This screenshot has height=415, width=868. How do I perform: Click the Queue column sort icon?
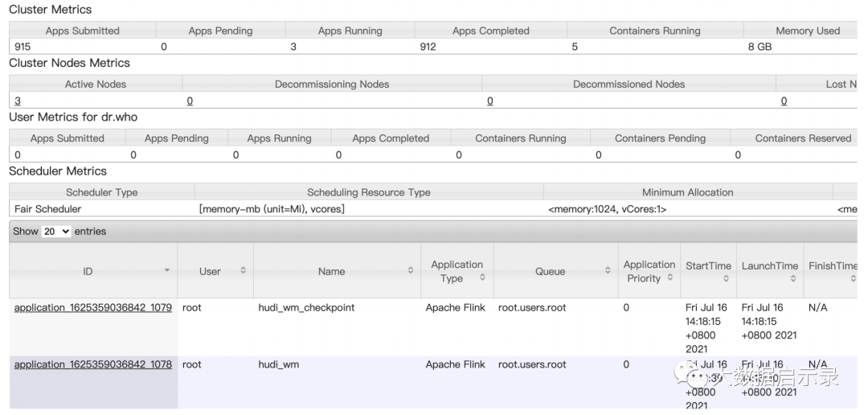[x=608, y=271]
